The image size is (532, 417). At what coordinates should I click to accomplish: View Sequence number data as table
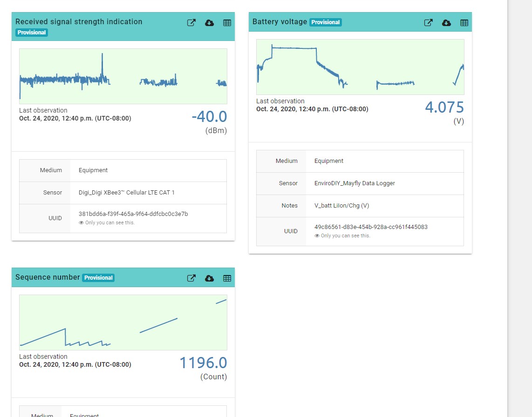tap(227, 278)
